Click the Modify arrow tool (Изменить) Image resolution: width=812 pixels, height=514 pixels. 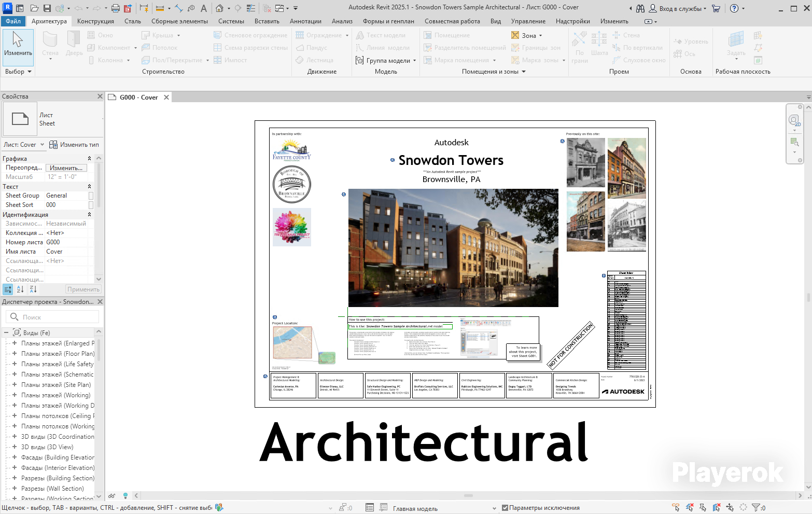[x=18, y=47]
